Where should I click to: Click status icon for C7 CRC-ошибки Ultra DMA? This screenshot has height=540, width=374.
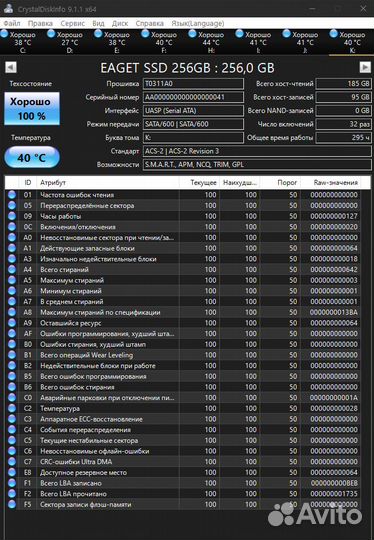[12, 462]
